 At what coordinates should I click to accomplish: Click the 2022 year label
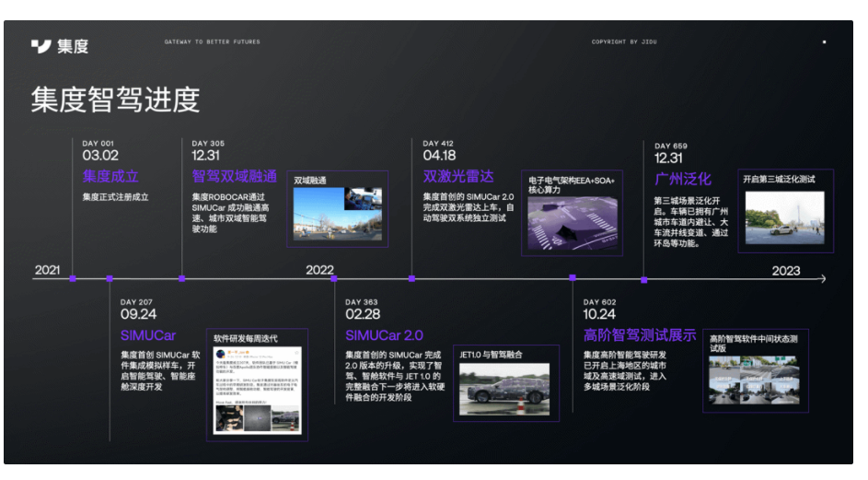coord(319,270)
